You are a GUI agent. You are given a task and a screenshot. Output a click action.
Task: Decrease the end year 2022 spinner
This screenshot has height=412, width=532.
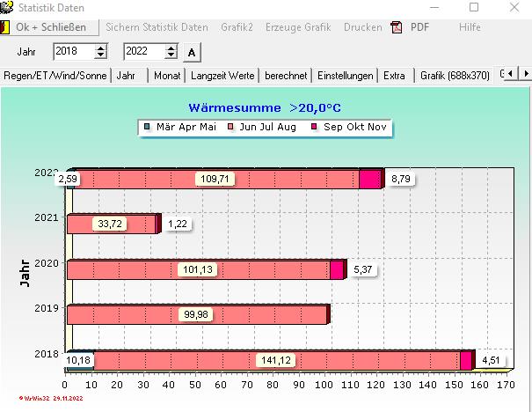171,56
